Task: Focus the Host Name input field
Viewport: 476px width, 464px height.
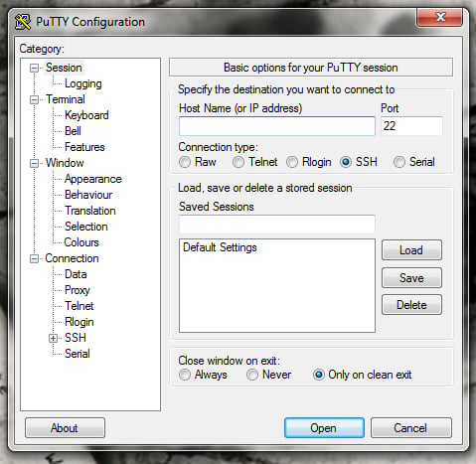Action: [x=277, y=126]
